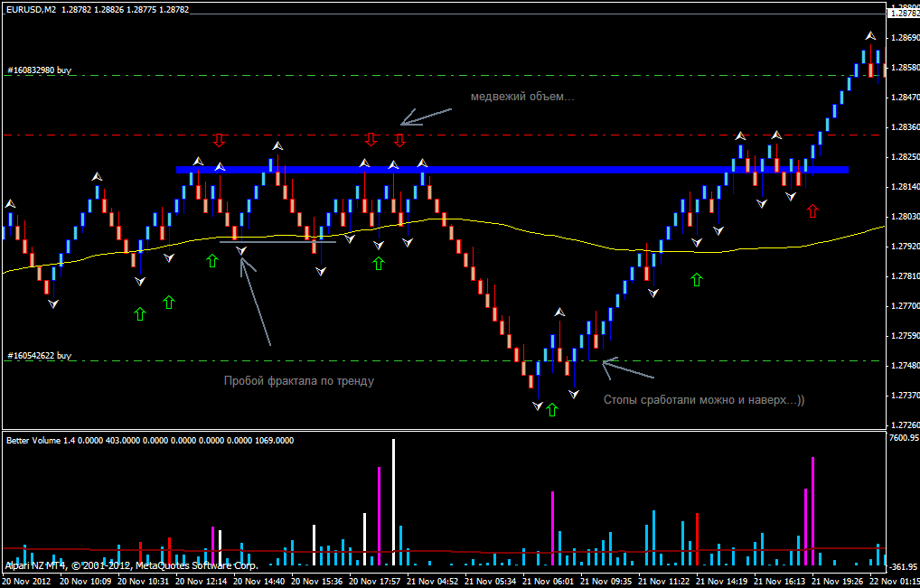This screenshot has height=588, width=920.
Task: Click price label 1.27810 on the price axis
Action: [905, 276]
